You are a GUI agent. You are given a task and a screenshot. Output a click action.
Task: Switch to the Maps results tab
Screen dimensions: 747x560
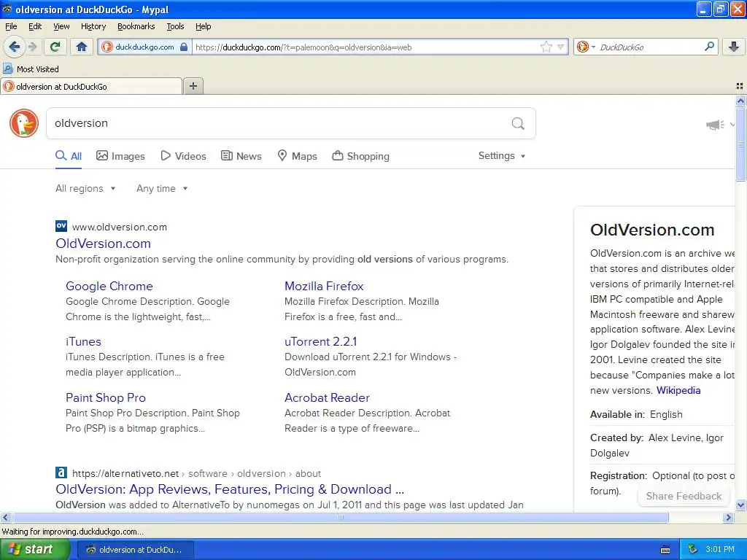298,156
